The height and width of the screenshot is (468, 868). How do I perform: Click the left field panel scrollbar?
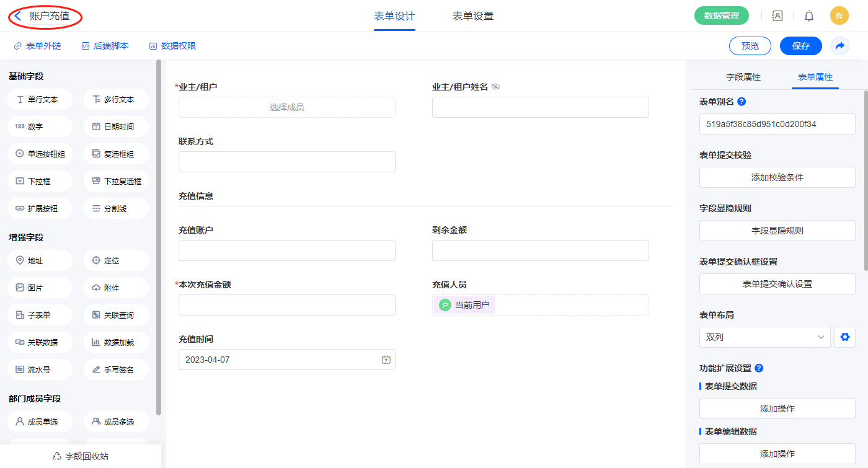pyautogui.click(x=159, y=236)
